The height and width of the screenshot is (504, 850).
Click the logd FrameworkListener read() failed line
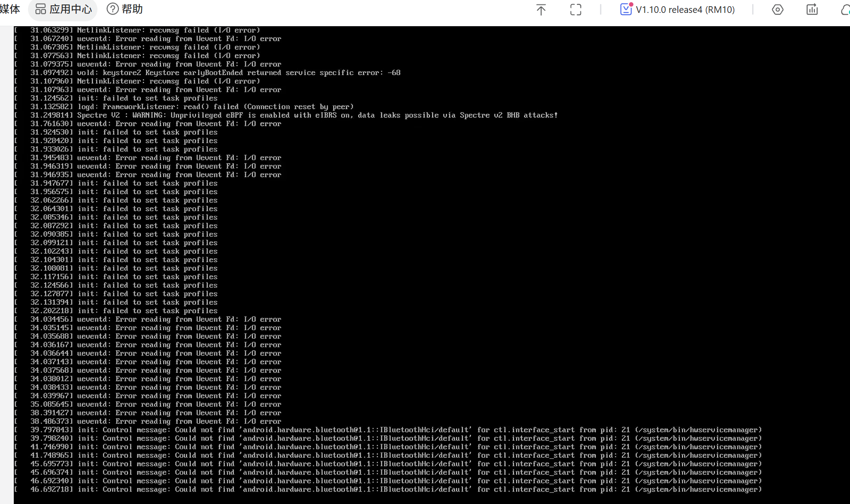(184, 107)
